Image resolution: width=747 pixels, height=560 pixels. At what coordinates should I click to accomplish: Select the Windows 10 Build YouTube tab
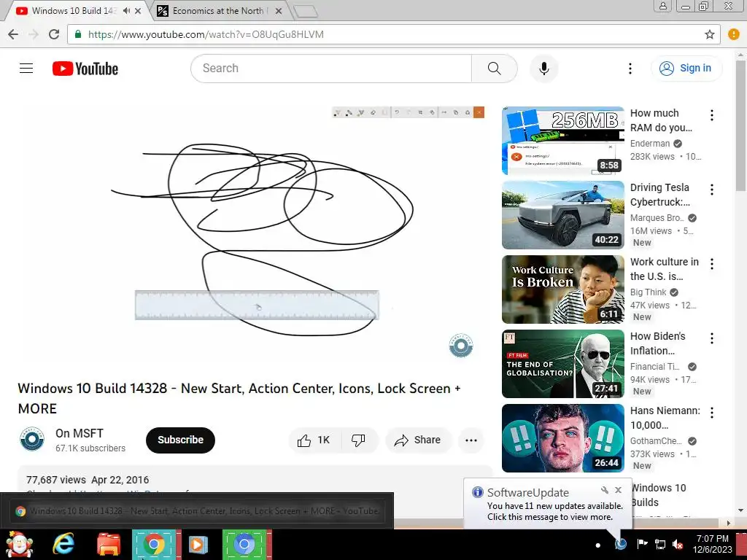[73, 10]
